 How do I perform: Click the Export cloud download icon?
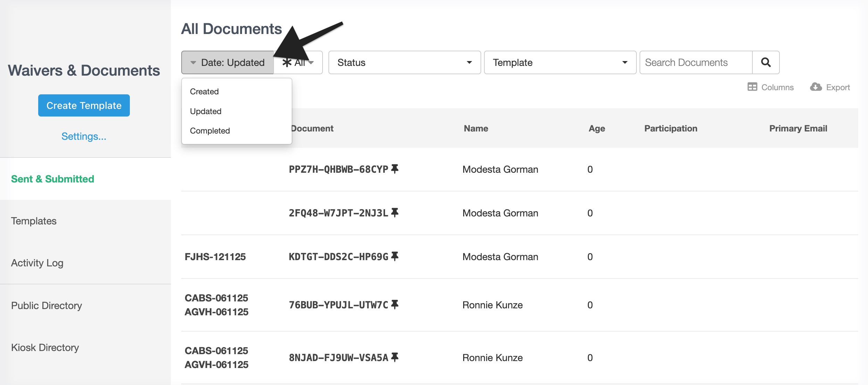[x=816, y=87]
